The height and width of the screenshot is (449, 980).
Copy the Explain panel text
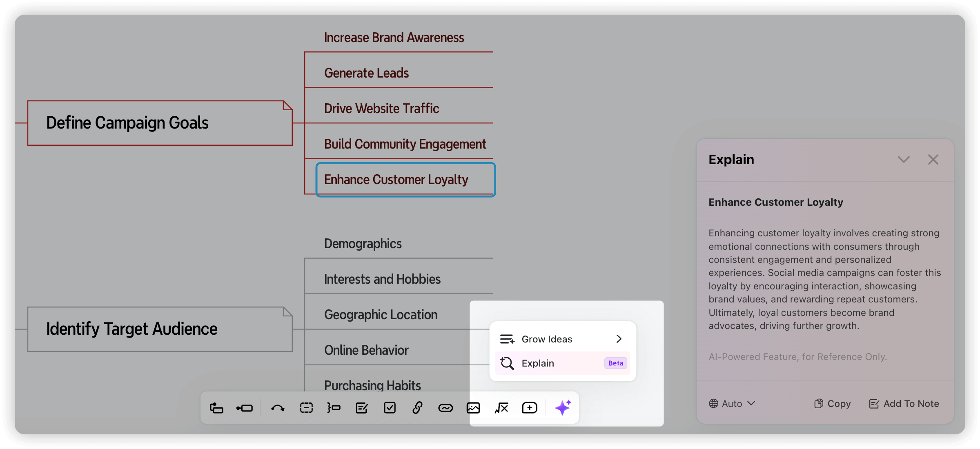click(831, 403)
